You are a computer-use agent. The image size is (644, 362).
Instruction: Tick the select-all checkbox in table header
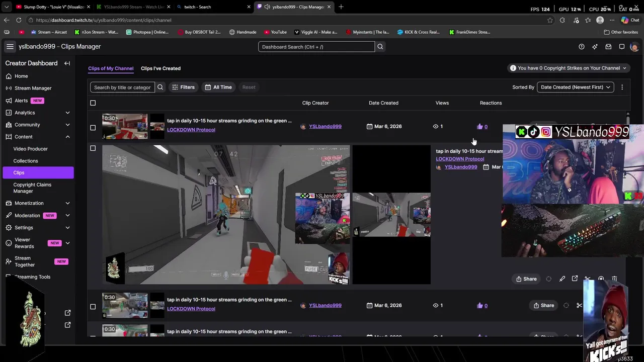[93, 103]
